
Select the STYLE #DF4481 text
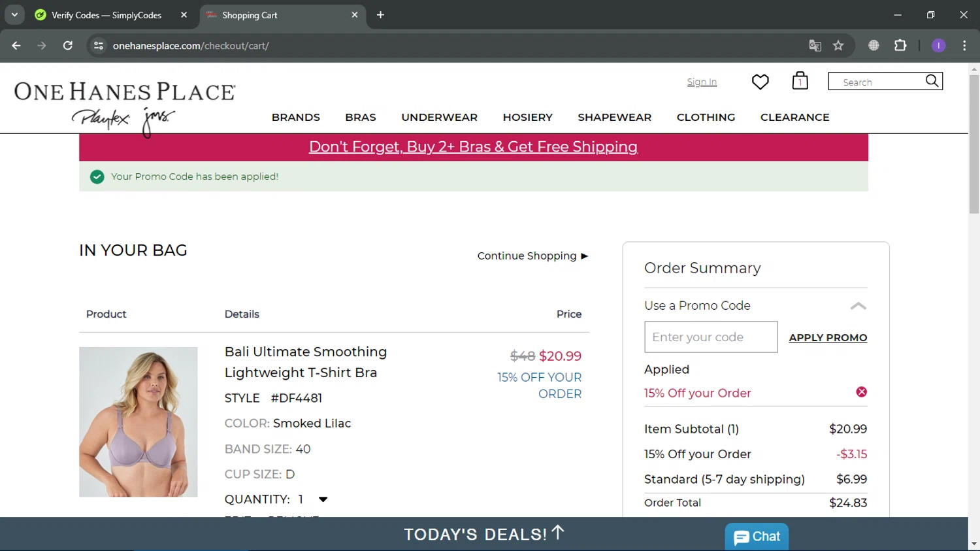(273, 398)
